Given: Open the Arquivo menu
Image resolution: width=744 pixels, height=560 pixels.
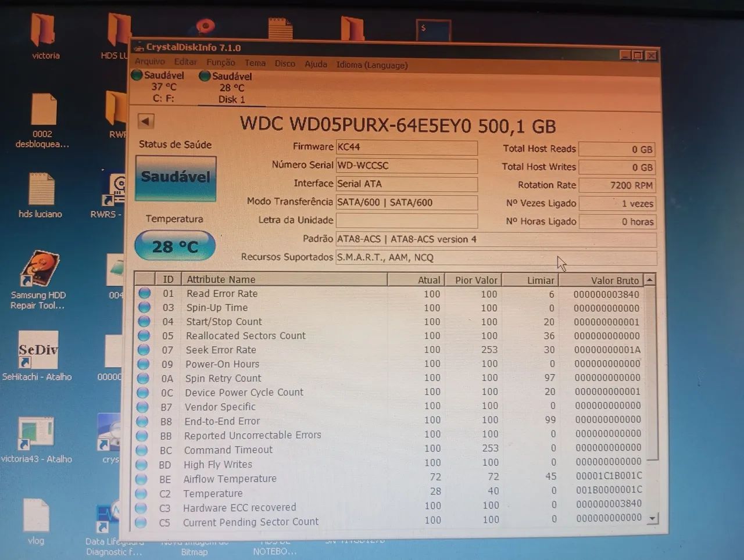Looking at the screenshot, I should click(150, 62).
